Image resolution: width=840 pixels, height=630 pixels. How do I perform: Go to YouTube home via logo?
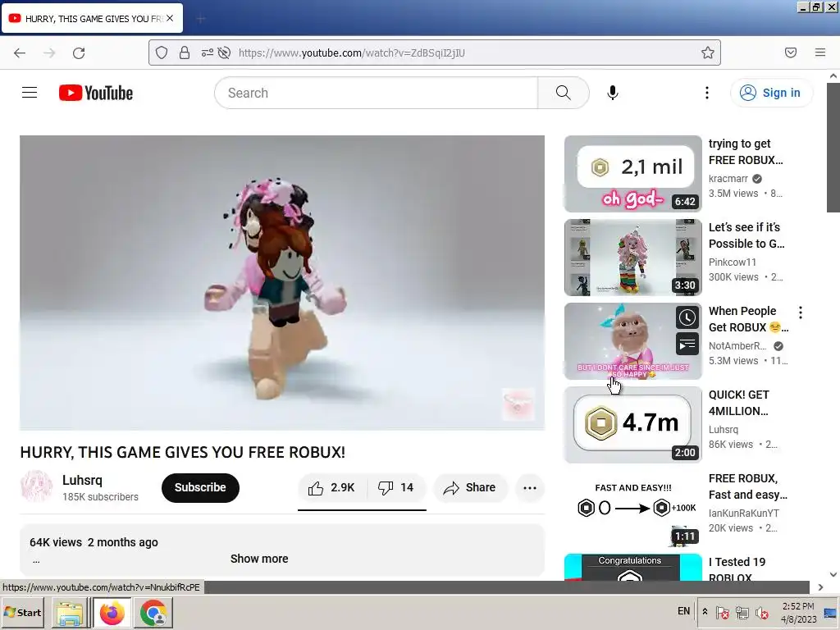click(96, 93)
